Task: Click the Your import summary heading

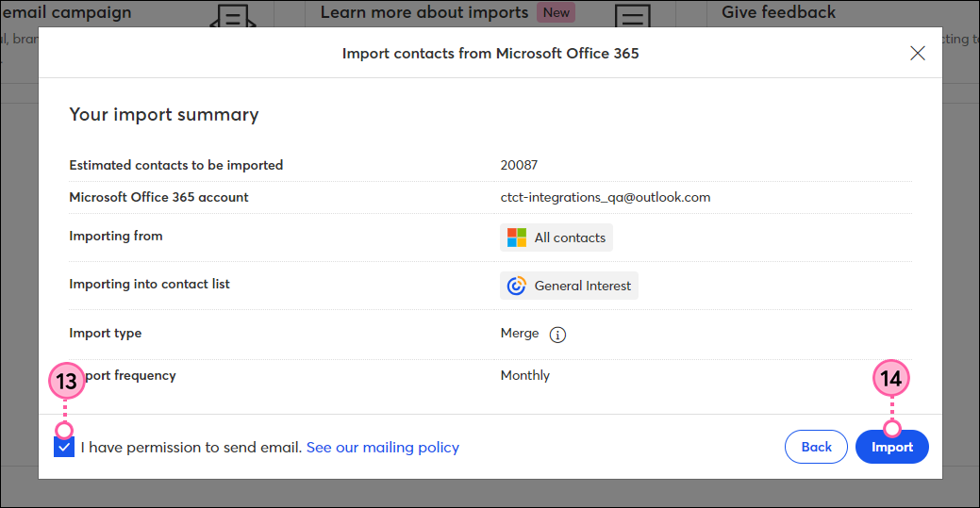Action: tap(164, 115)
